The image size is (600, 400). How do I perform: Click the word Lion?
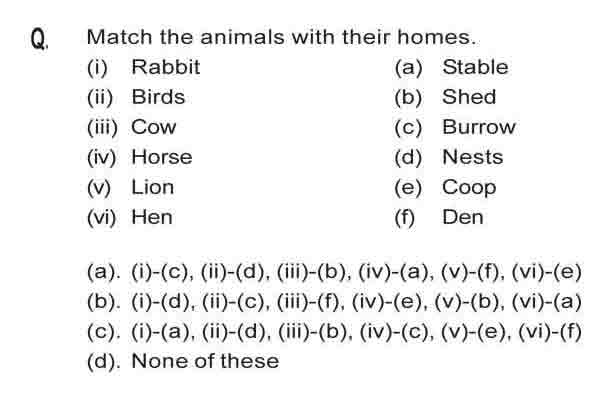tap(153, 187)
